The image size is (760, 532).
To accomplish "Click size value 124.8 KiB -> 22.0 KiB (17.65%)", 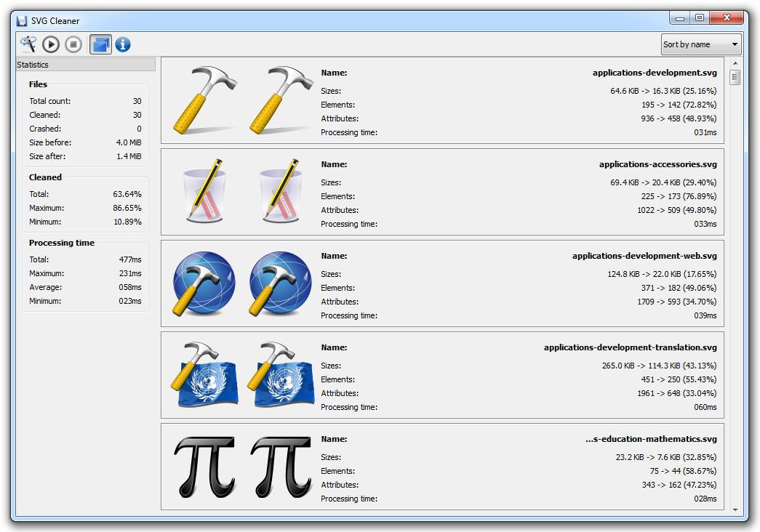I will [x=662, y=274].
